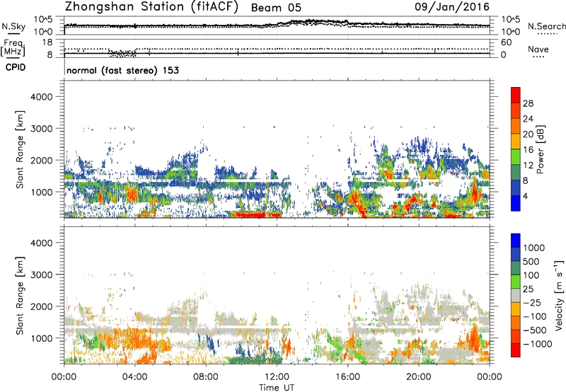Click the "1000" range tick of velocity panel

(42, 338)
